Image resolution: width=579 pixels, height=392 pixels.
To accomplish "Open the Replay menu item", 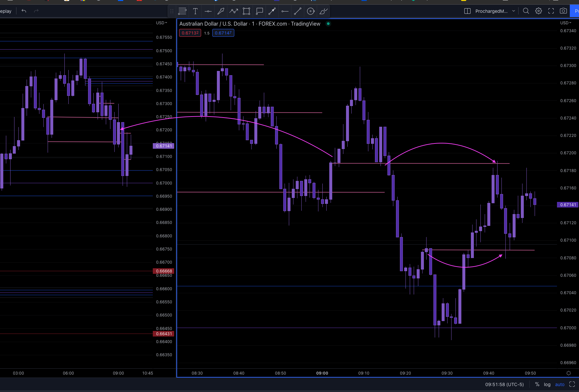I will click(x=6, y=11).
